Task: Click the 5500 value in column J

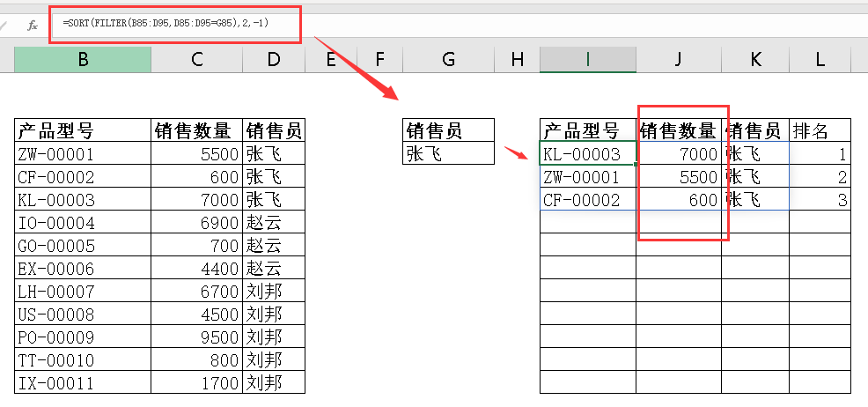Action: 679,176
